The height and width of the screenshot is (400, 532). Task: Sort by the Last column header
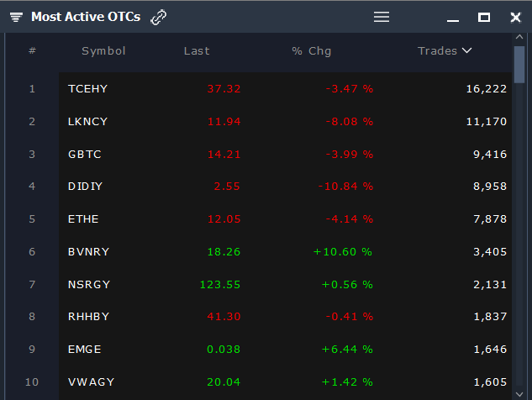pyautogui.click(x=197, y=51)
